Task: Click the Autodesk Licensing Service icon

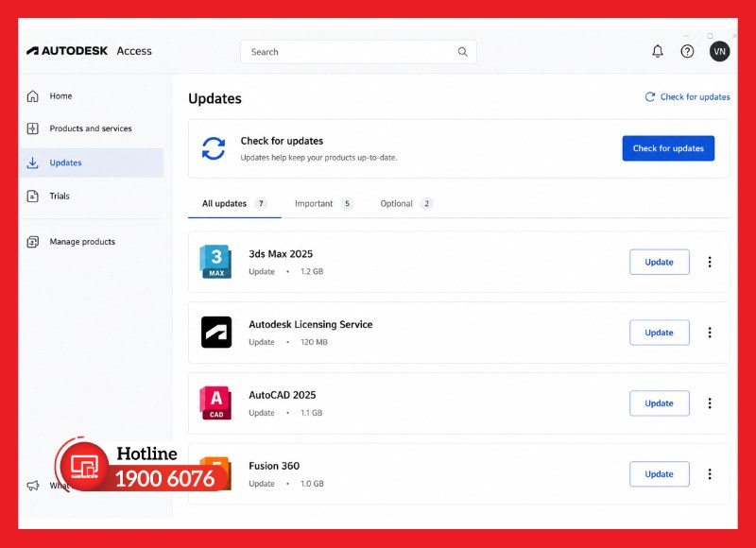Action: tap(216, 332)
